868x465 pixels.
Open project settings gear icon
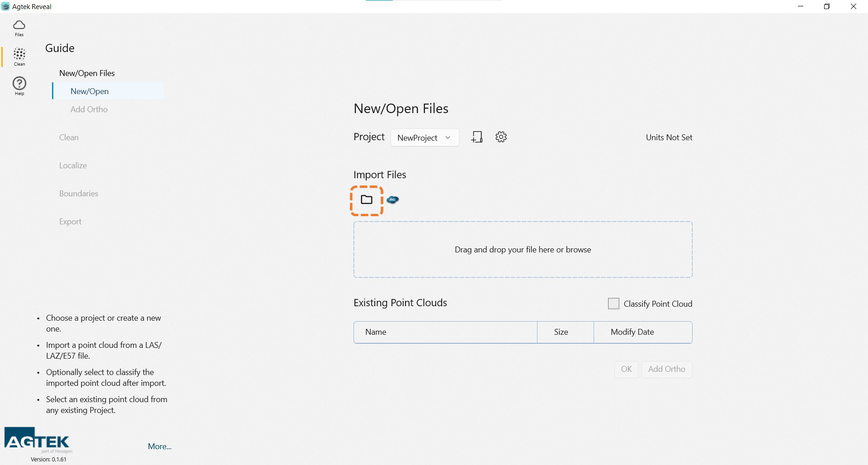pyautogui.click(x=501, y=137)
